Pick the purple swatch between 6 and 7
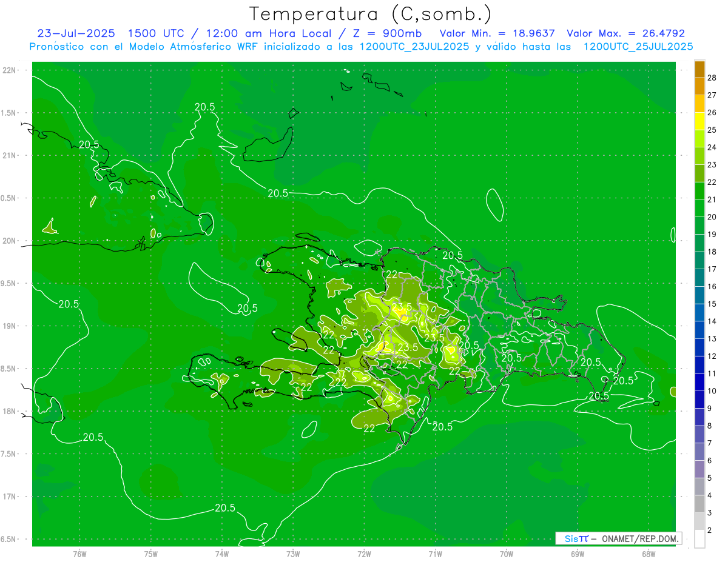This screenshot has height=562, width=728. coord(699,452)
